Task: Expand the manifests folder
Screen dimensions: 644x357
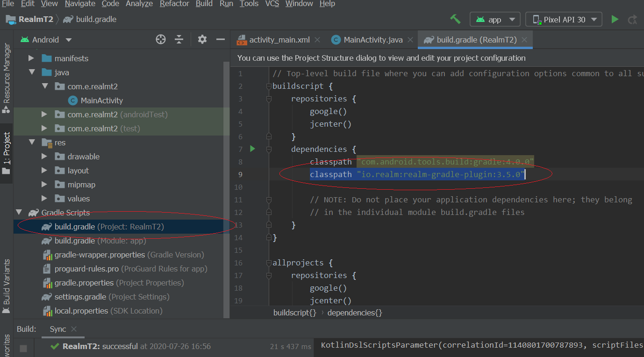Action: [31, 58]
